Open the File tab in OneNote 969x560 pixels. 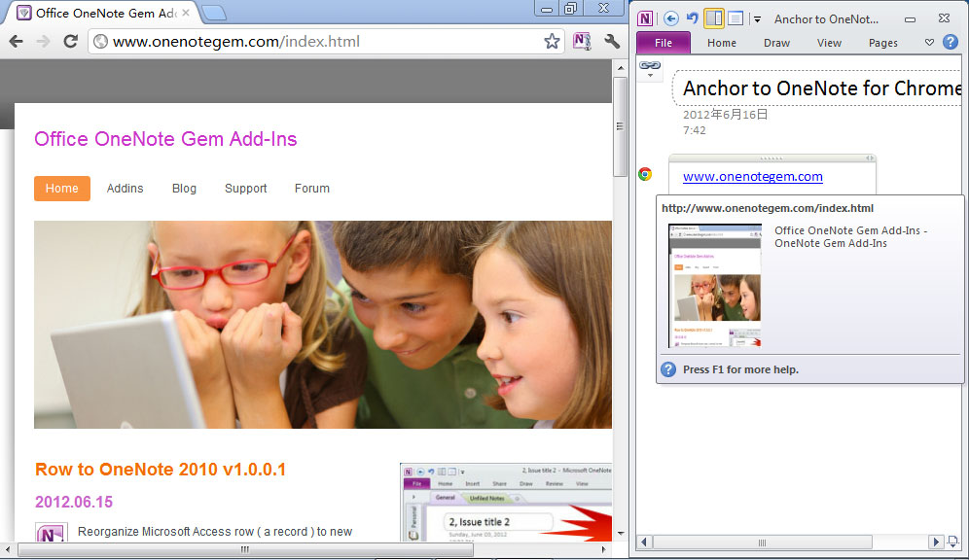(664, 43)
